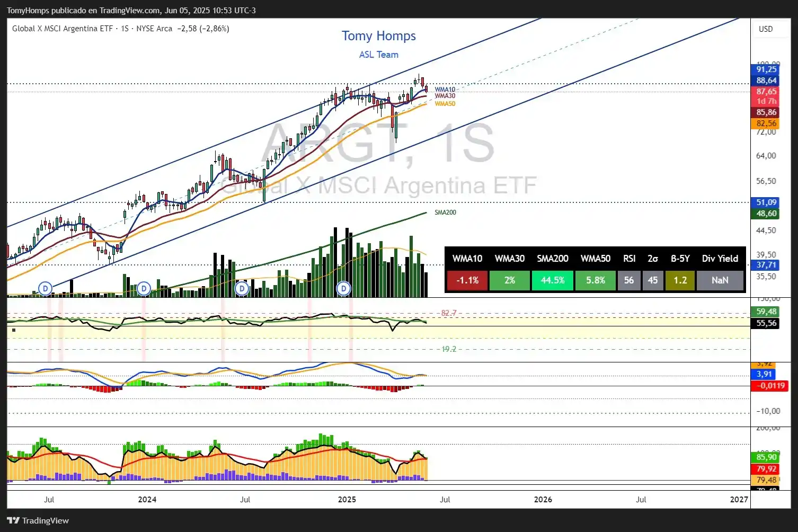Click the SMA200 header in stats table
This screenshot has height=532, width=798.
(553, 259)
